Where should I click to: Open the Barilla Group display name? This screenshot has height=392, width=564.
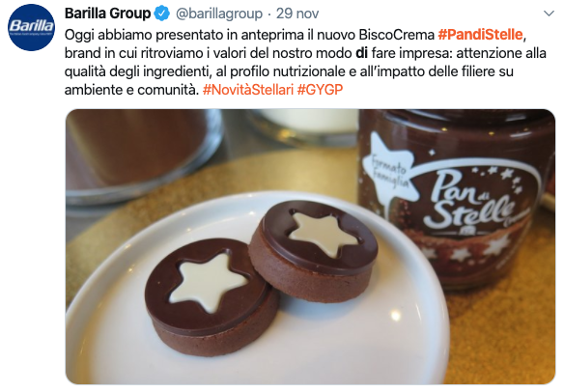[x=107, y=14]
